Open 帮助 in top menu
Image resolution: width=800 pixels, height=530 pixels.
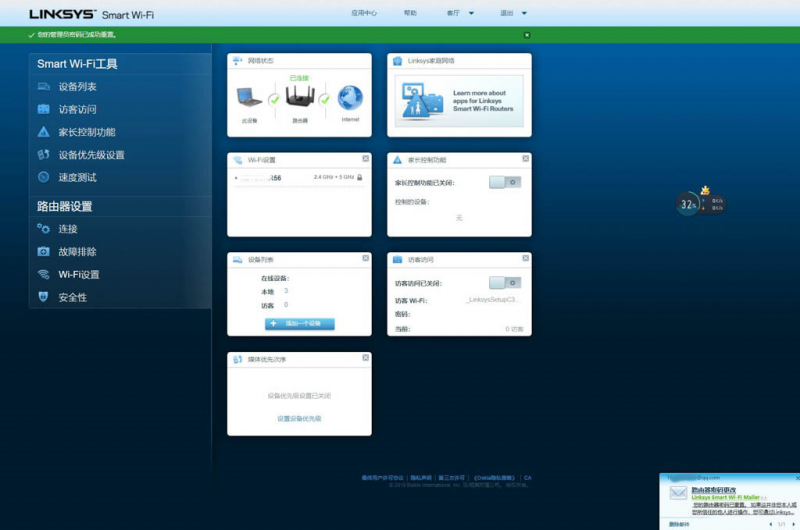click(410, 13)
